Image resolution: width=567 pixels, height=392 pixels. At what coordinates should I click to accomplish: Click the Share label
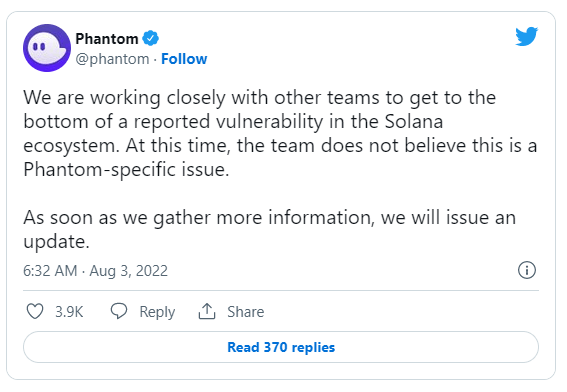[246, 312]
